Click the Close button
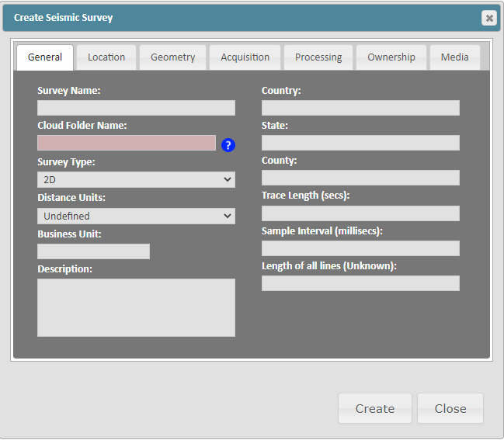Viewport: 504px width, 440px height. tap(450, 408)
